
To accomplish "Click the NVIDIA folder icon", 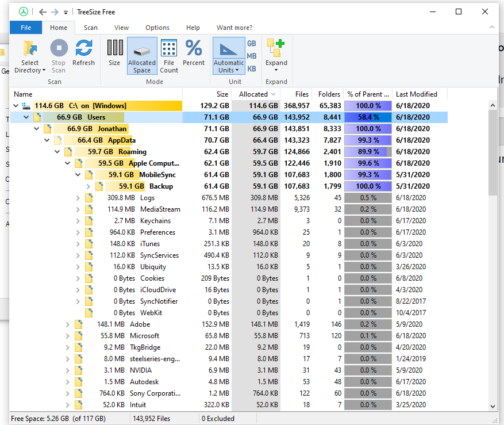I will tap(79, 370).
